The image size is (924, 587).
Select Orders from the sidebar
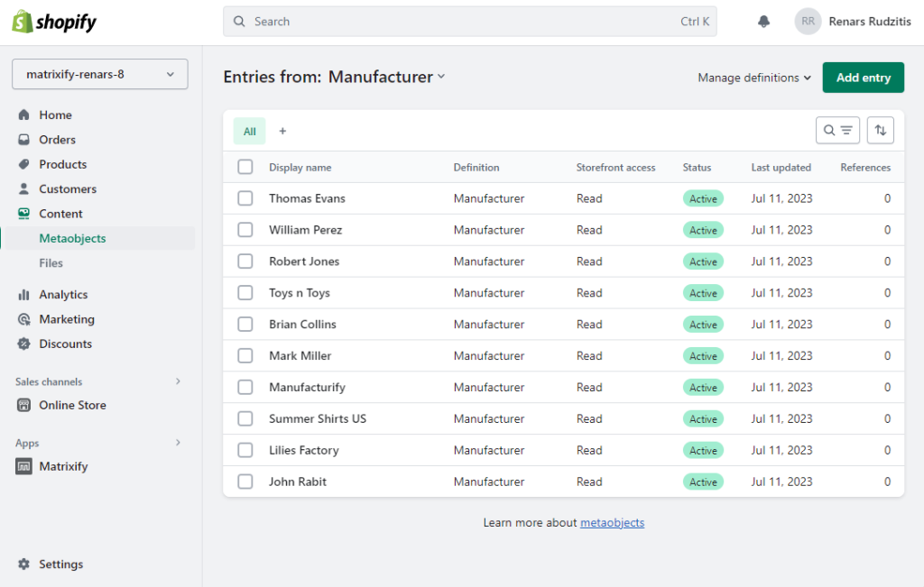[56, 139]
